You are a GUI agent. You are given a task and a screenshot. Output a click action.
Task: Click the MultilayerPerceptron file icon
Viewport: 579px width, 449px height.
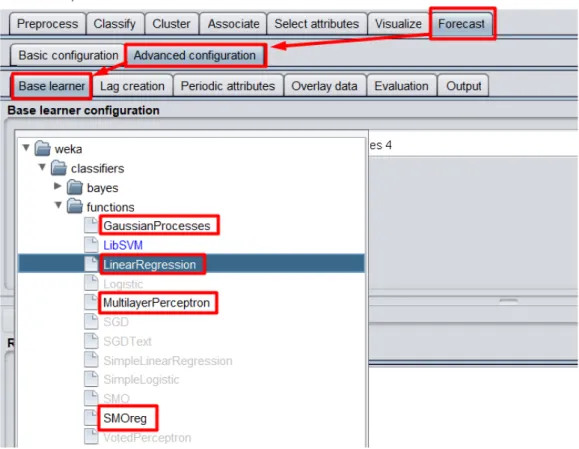[x=91, y=302]
